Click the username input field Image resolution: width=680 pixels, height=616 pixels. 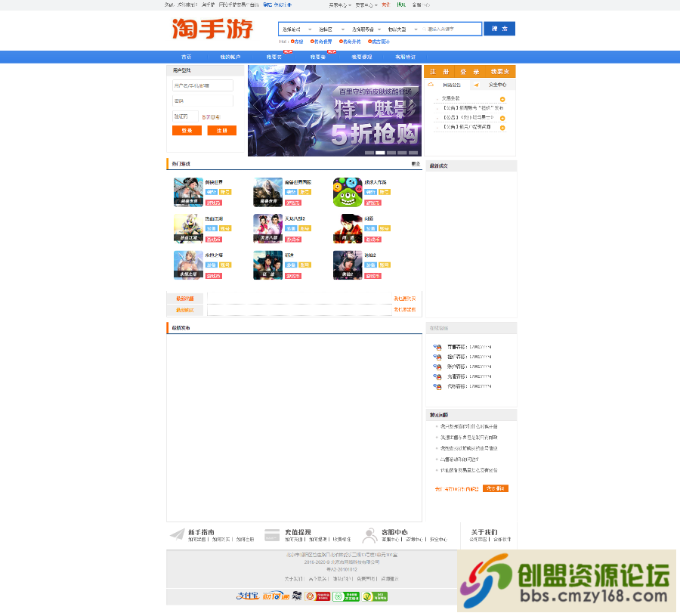(x=202, y=85)
